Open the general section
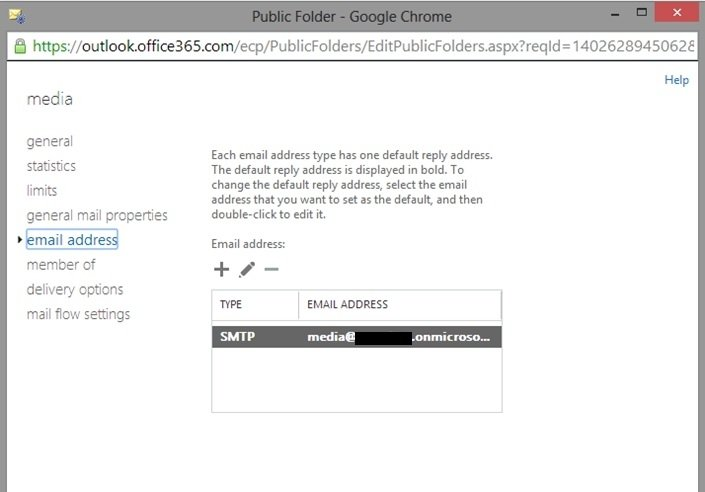Screen dimensions: 705x492 49,141
